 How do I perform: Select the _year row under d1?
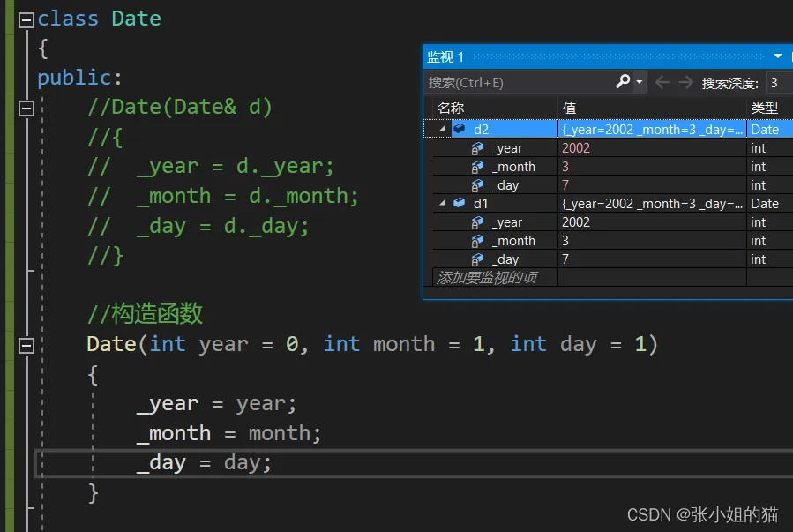coord(507,222)
